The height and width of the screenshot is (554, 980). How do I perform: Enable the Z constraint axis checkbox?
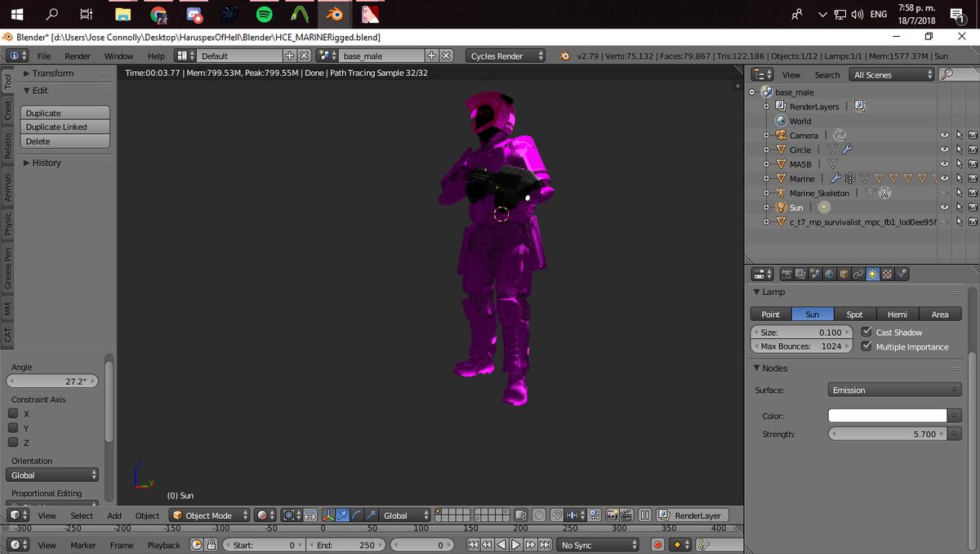[13, 442]
